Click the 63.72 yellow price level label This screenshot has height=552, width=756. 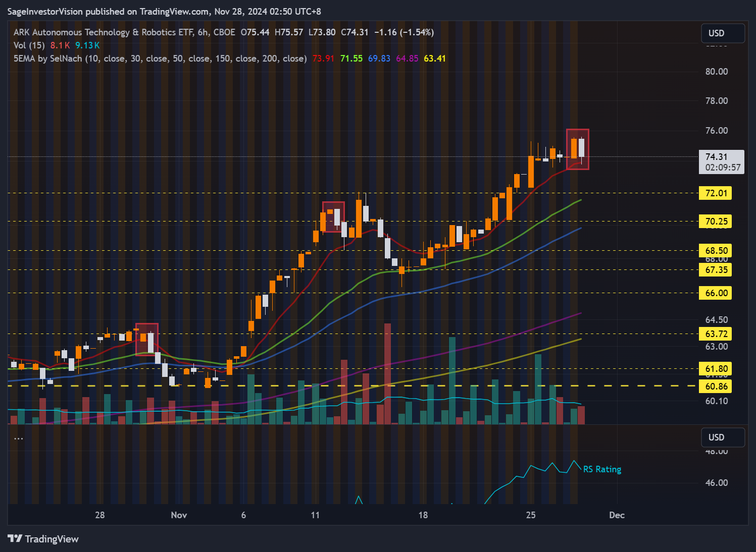[716, 334]
